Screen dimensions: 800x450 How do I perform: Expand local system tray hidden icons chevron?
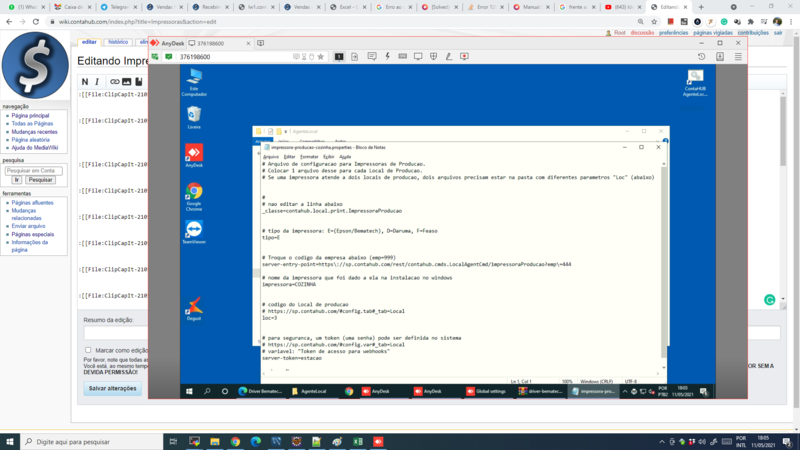[x=662, y=442]
